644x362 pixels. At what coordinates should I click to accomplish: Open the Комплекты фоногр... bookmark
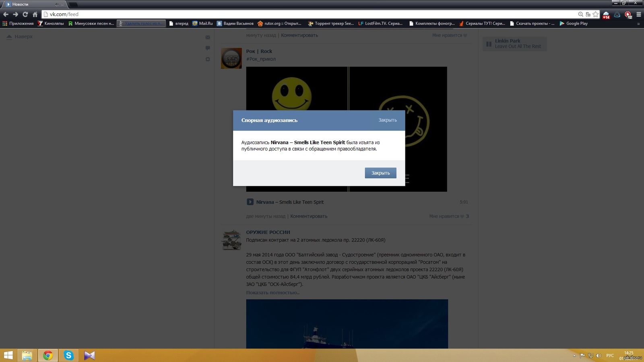pyautogui.click(x=432, y=24)
